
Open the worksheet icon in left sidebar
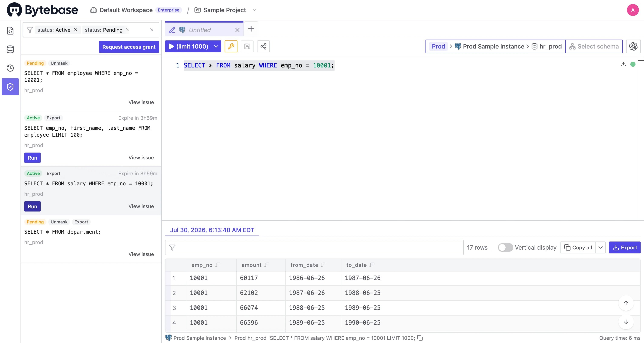pyautogui.click(x=10, y=31)
